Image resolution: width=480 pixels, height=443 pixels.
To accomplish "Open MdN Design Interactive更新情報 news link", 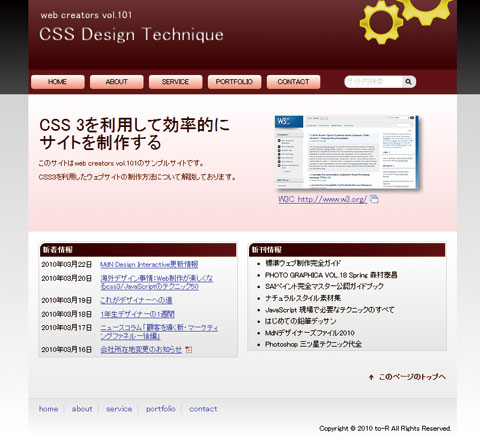I will [149, 265].
